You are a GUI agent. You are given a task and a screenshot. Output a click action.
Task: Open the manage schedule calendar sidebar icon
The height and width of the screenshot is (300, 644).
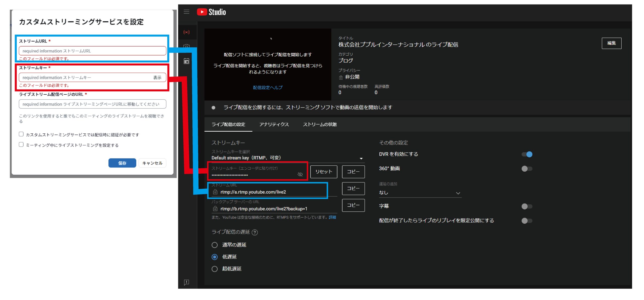186,61
